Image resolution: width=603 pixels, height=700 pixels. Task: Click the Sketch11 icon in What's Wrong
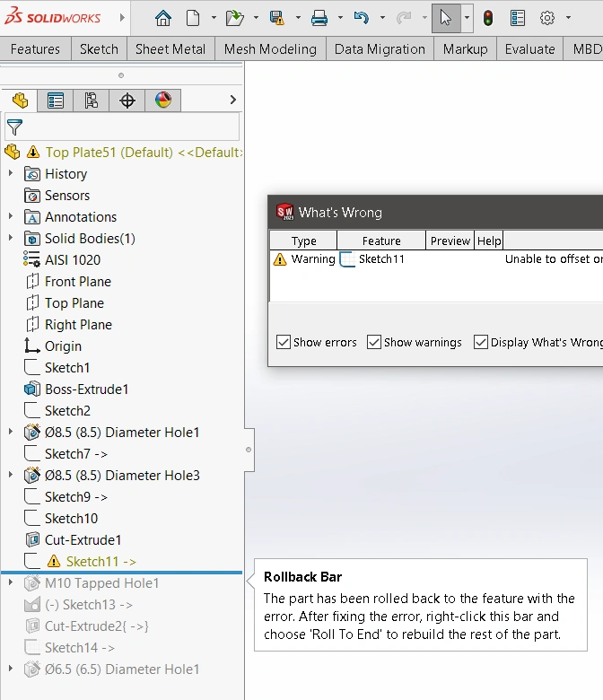point(347,259)
